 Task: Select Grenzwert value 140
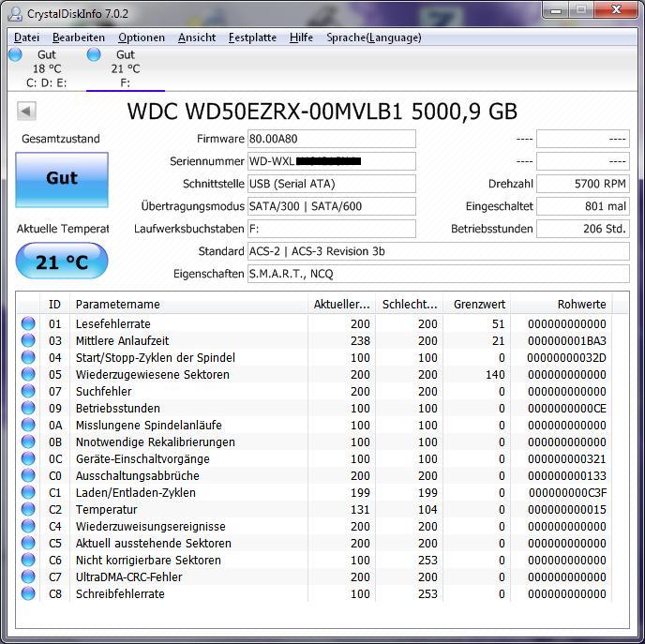[495, 375]
